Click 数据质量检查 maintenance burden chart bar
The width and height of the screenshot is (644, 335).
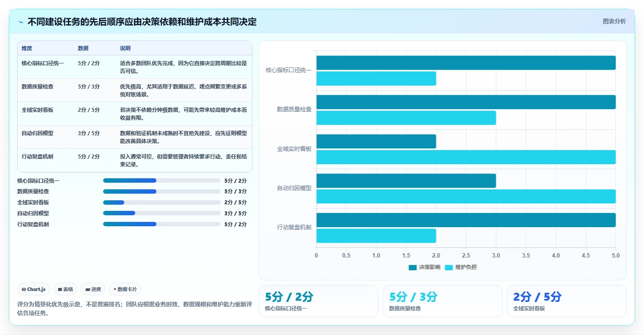(x=406, y=118)
